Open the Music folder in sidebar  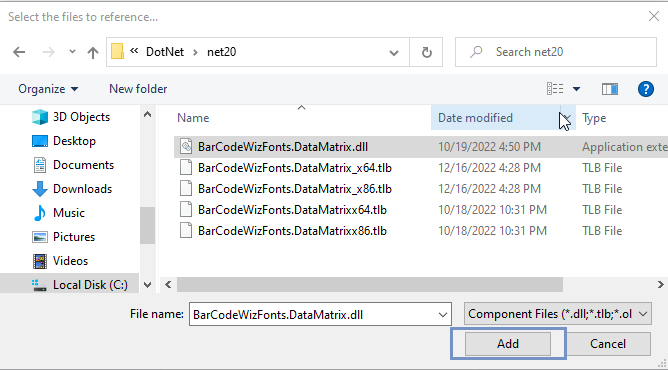pyautogui.click(x=69, y=212)
